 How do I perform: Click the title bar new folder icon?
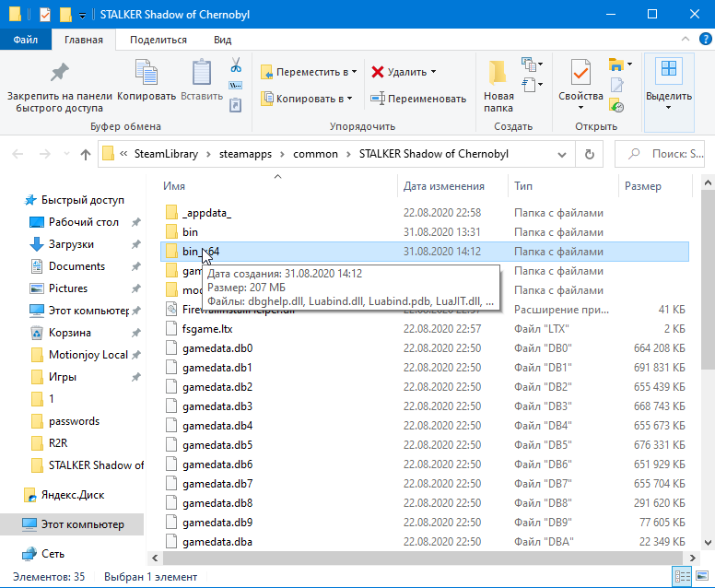tap(65, 15)
